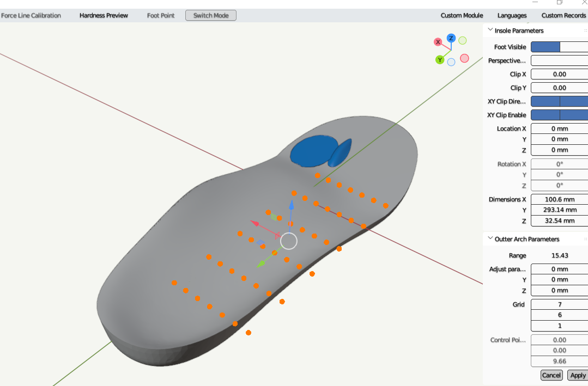Click the green Y move arrow on model
This screenshot has width=588, height=386.
pos(262,263)
